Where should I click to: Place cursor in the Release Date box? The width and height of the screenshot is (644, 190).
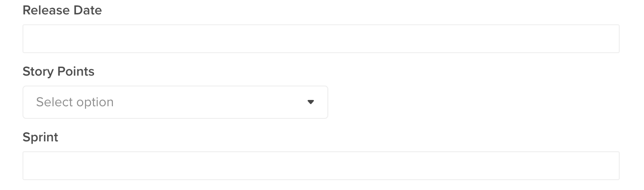click(x=321, y=39)
